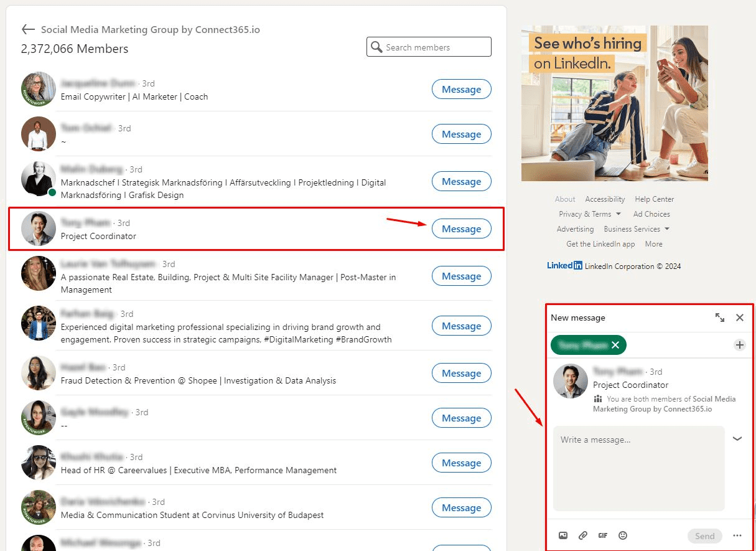Open the Privacy & Terms dropdown
The image size is (756, 551).
point(590,214)
